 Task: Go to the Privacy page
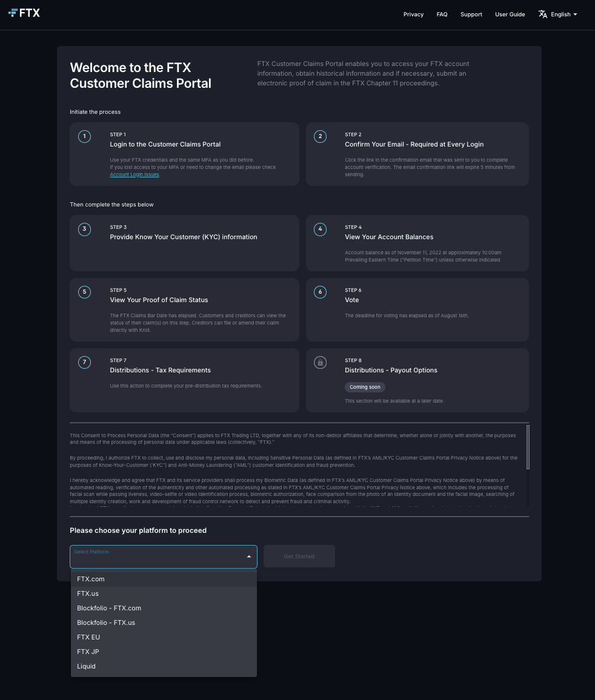[x=413, y=15]
